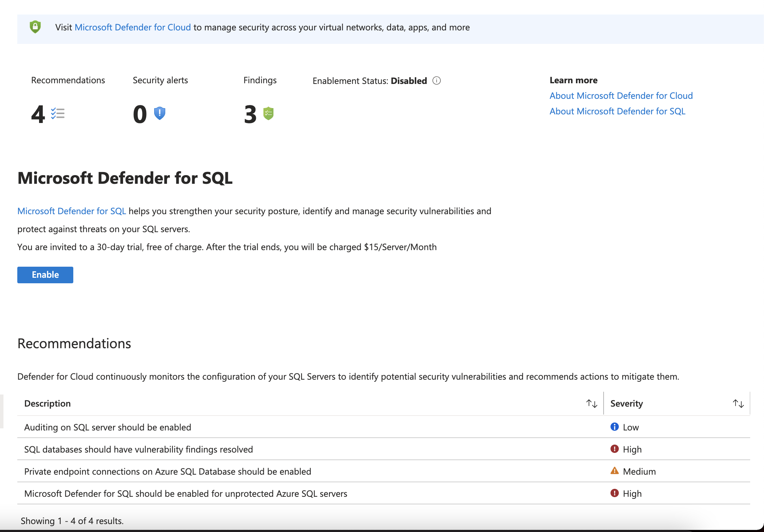Click the 'Microsoft Defender for SQL' page heading
Image resolution: width=764 pixels, height=532 pixels.
(125, 178)
